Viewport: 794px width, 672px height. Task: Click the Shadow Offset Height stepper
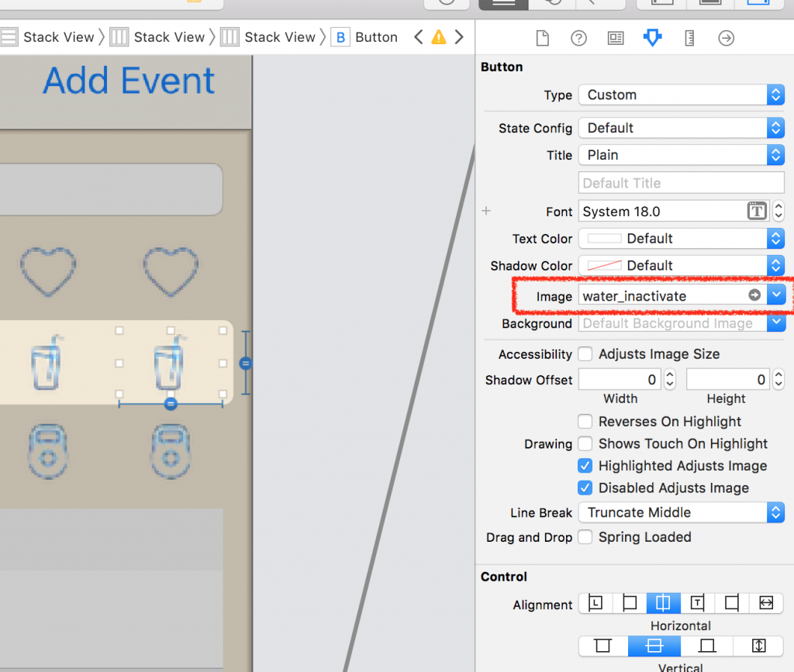coord(778,380)
